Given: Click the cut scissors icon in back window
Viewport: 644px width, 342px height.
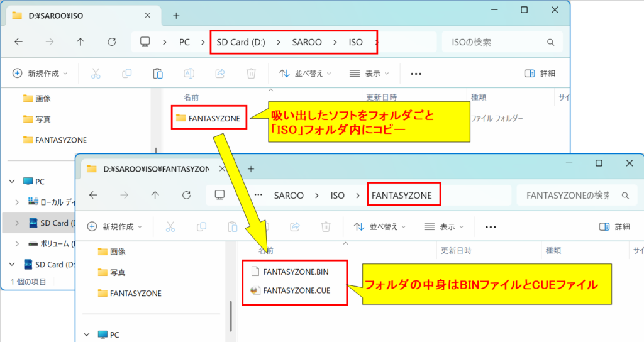Looking at the screenshot, I should [96, 74].
